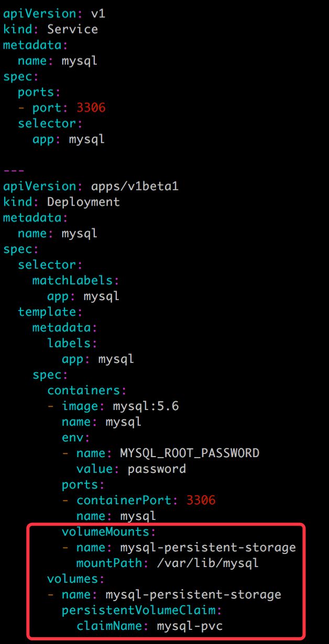Click the 'MYSQL_ROOT_PASSWORD' env name
The height and width of the screenshot is (644, 329).
190,453
